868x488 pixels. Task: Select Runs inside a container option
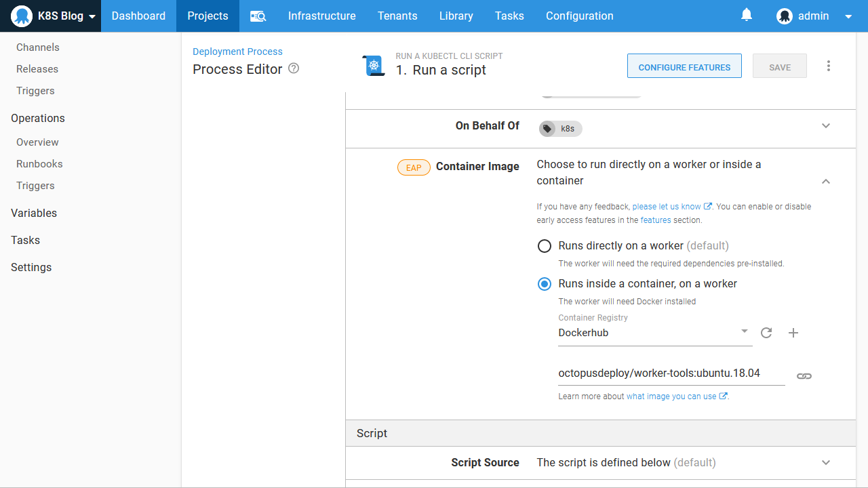pyautogui.click(x=545, y=284)
